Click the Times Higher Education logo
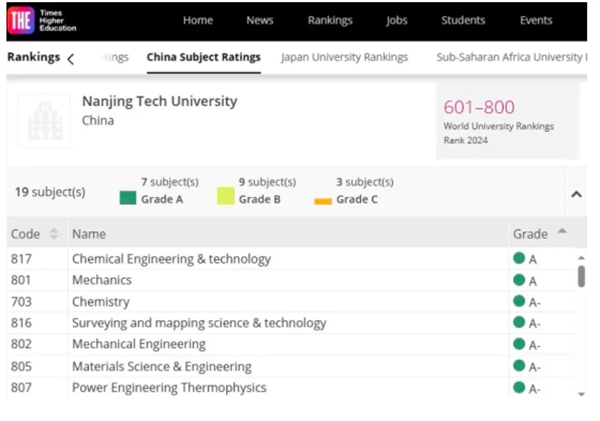The height and width of the screenshot is (421, 600). coord(41,21)
